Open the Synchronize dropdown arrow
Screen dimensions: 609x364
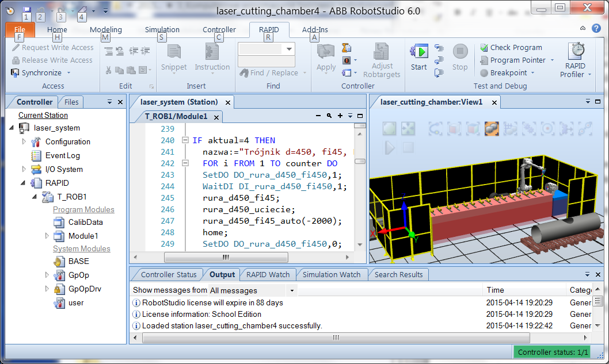tap(68, 72)
